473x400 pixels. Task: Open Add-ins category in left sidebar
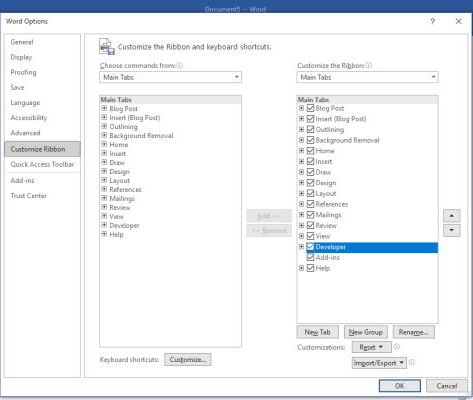(42, 180)
